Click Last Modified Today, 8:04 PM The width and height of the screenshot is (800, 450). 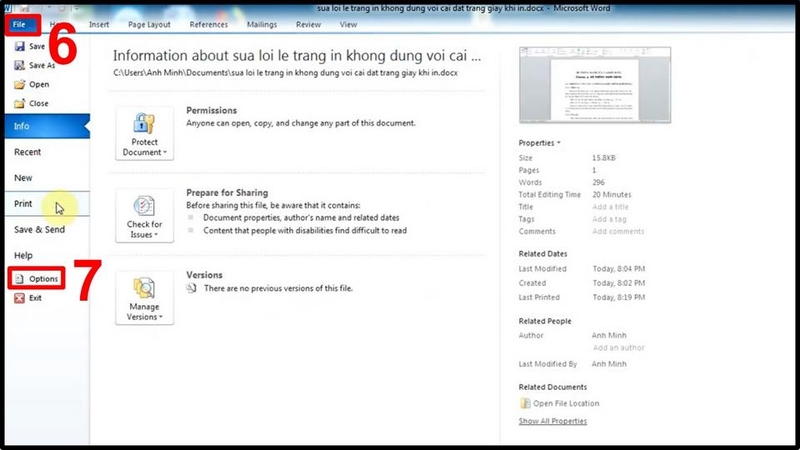coord(618,268)
